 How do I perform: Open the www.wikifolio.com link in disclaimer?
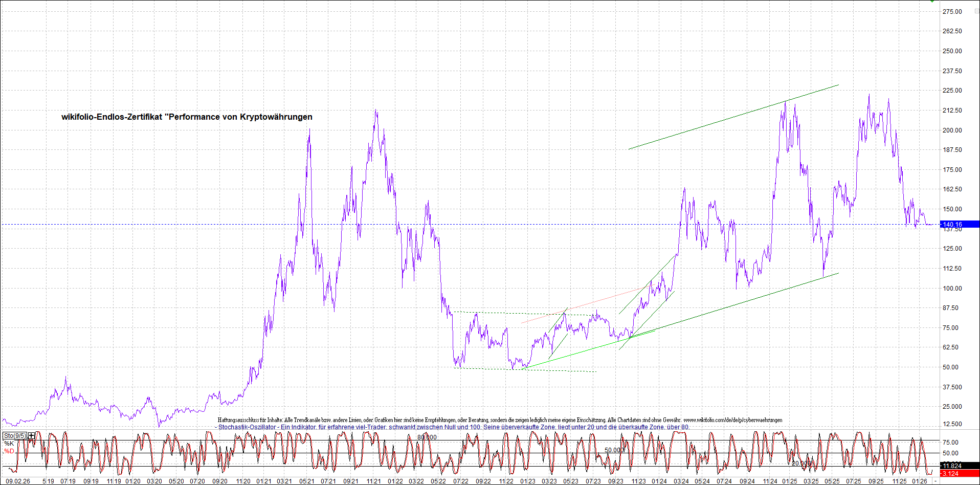732,420
